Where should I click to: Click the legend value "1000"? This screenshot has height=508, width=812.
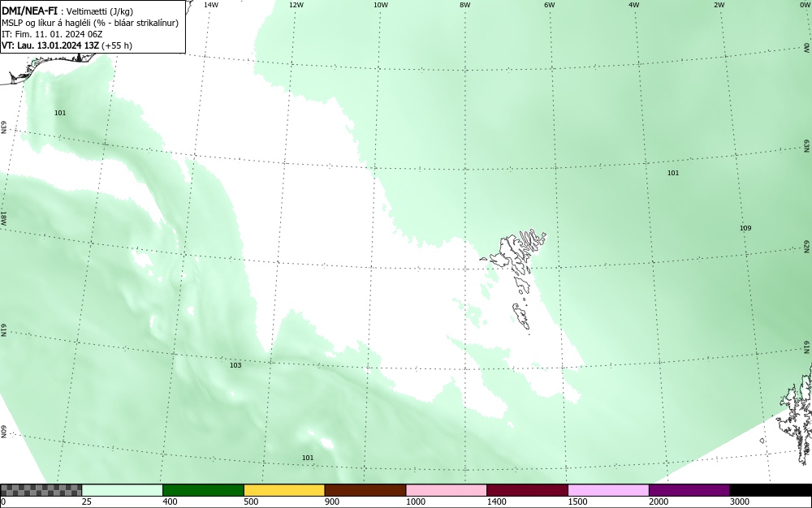tap(415, 502)
